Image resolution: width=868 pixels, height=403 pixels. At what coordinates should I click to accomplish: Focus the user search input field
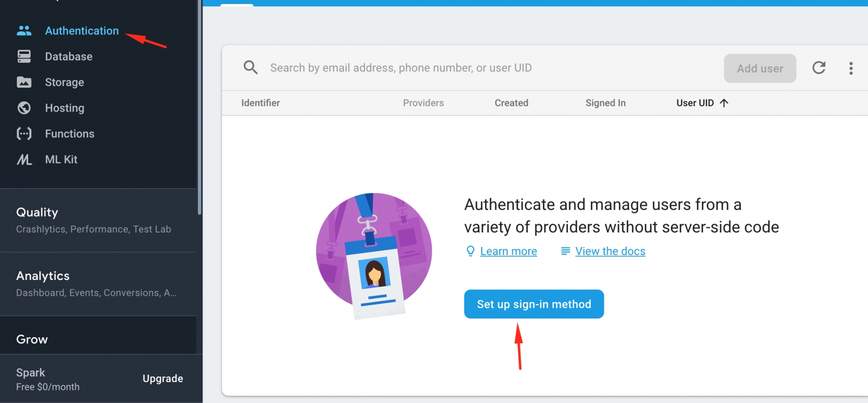452,68
